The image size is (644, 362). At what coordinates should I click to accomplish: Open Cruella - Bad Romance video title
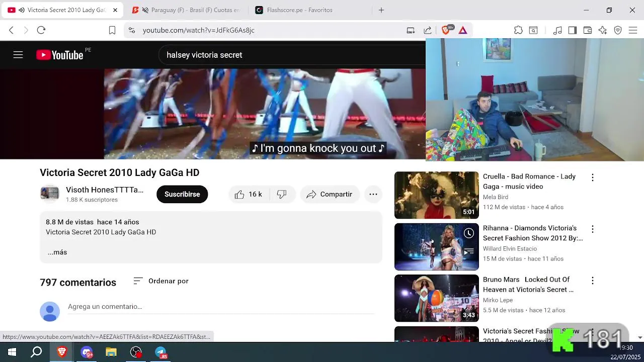click(x=529, y=182)
